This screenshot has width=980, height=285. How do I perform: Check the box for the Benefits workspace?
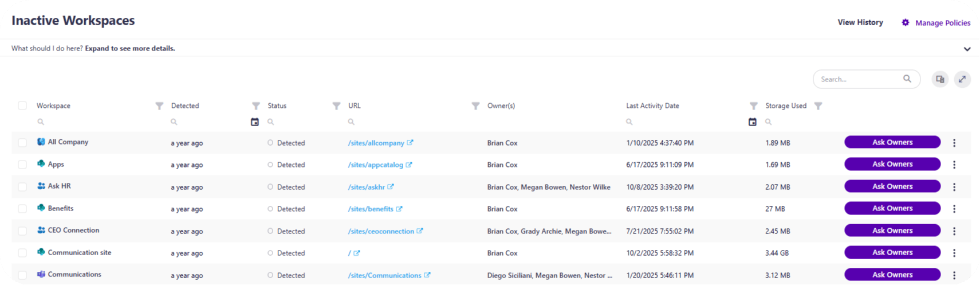tap(22, 209)
